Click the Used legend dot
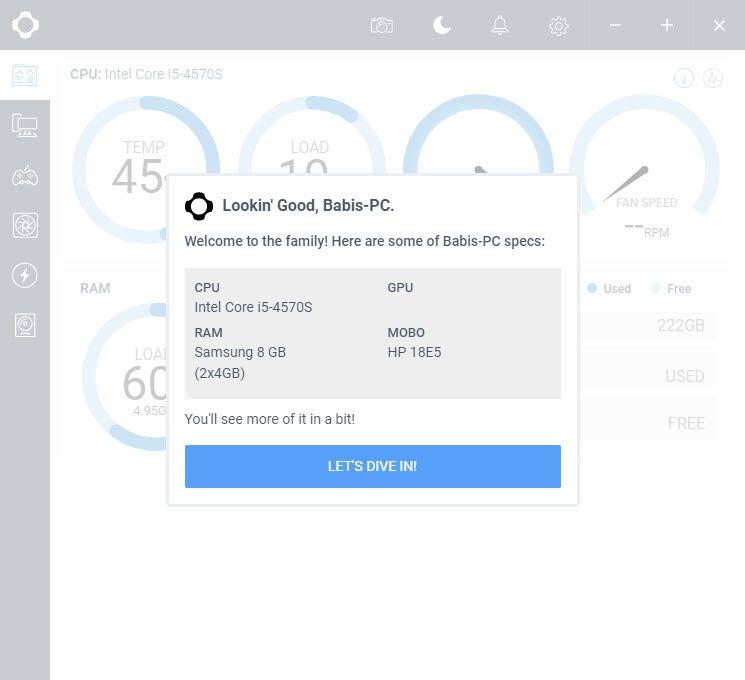Viewport: 745px width, 680px height. 592,288
